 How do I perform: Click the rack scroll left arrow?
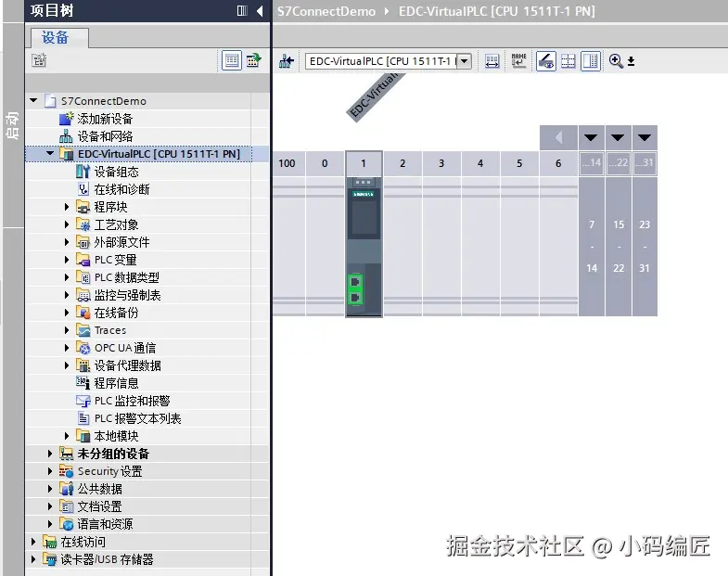point(558,137)
